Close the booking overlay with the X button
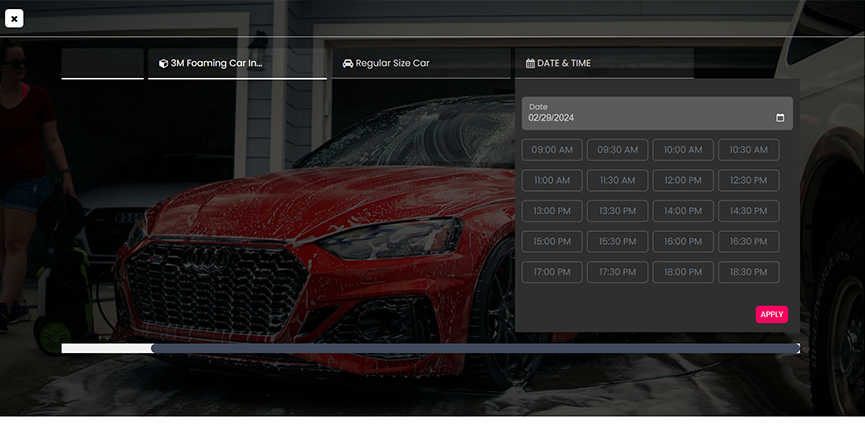865x435 pixels. [14, 18]
